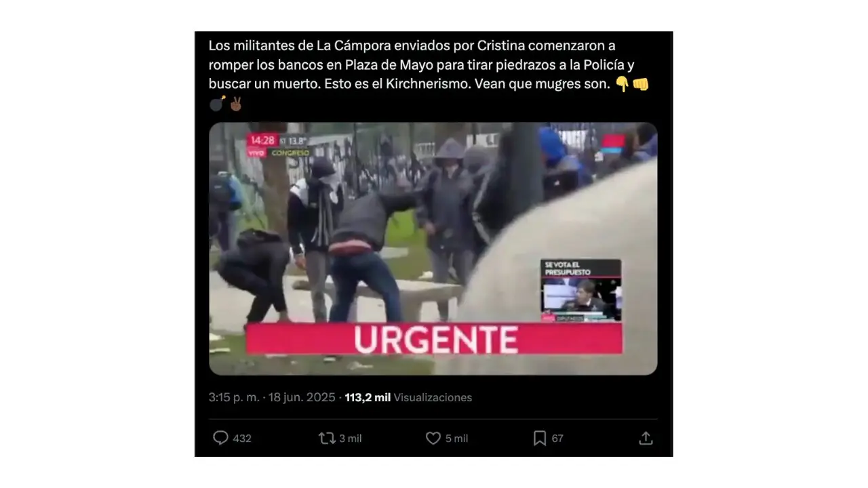Image resolution: width=868 pixels, height=488 pixels.
Task: Bookmark the post with the bookmark icon
Action: coord(540,438)
